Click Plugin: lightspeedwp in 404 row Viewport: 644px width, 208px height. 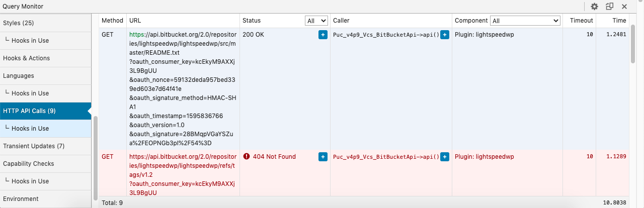[484, 157]
